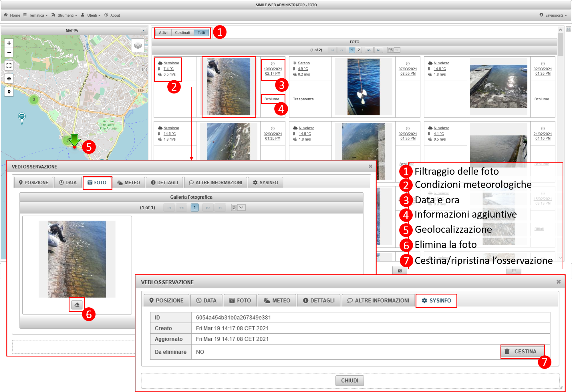Open the About page
This screenshot has height=392, width=572.
pyautogui.click(x=112, y=15)
